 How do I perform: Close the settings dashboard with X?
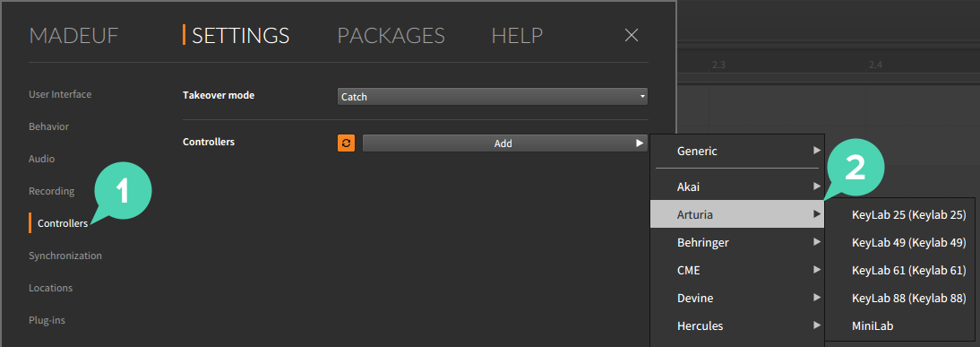point(632,36)
